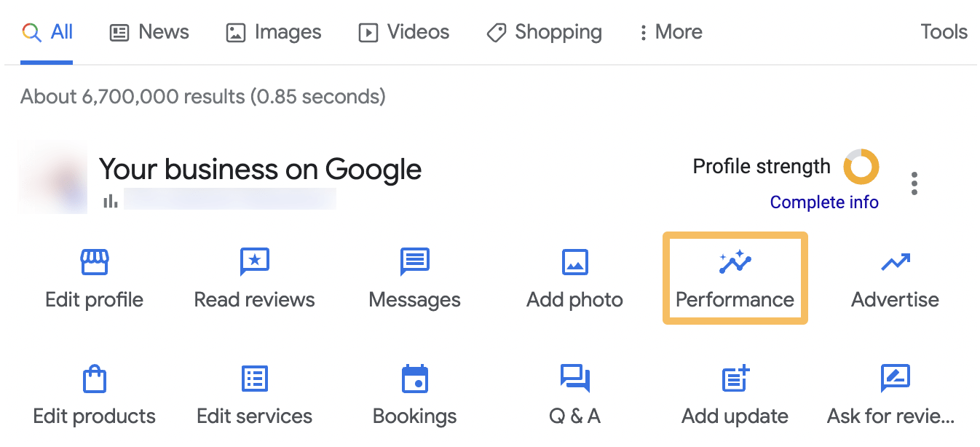Open the three-dot More options menu
Image resolution: width=980 pixels, height=447 pixels.
pyautogui.click(x=914, y=183)
